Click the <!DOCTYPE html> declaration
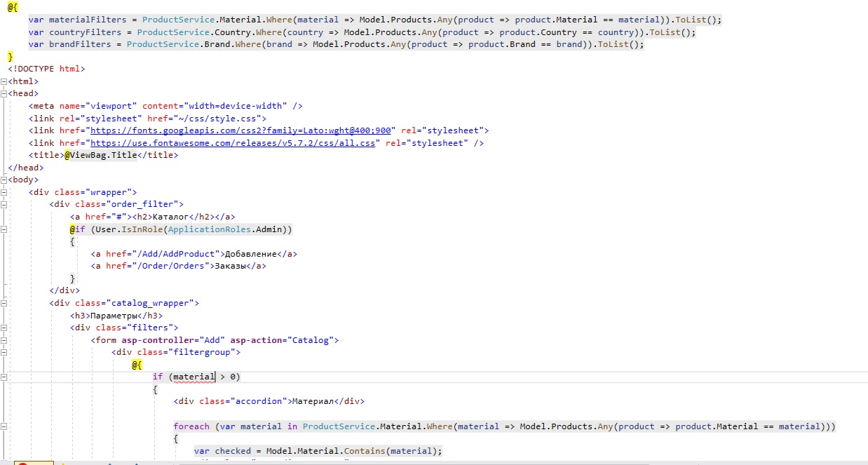The width and height of the screenshot is (868, 465). click(x=46, y=69)
